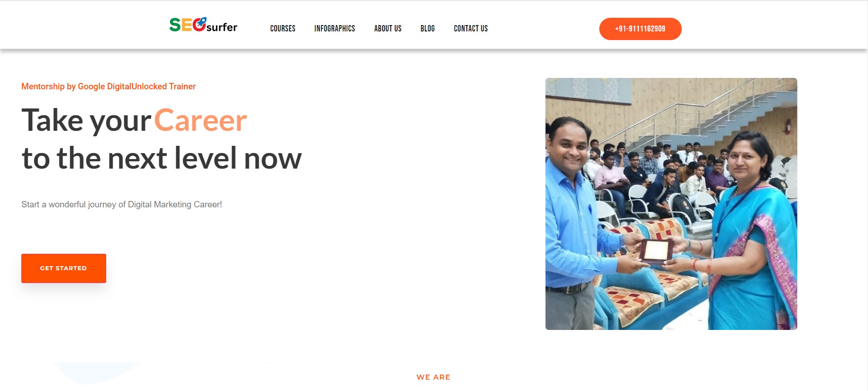The width and height of the screenshot is (868, 391).
Task: Open the Courses menu item
Action: click(x=283, y=28)
